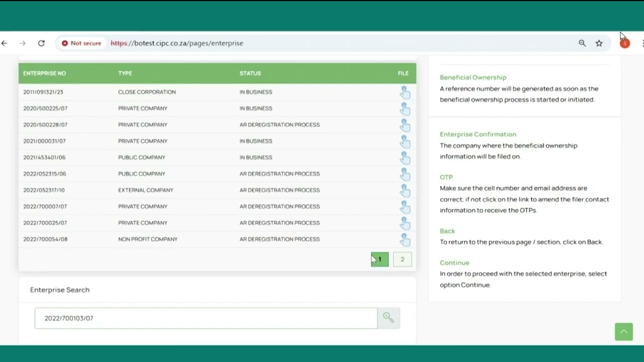Viewport: 644px width, 362px height.
Task: Click file icon for enterprise 2022/700054/08
Action: pyautogui.click(x=405, y=239)
